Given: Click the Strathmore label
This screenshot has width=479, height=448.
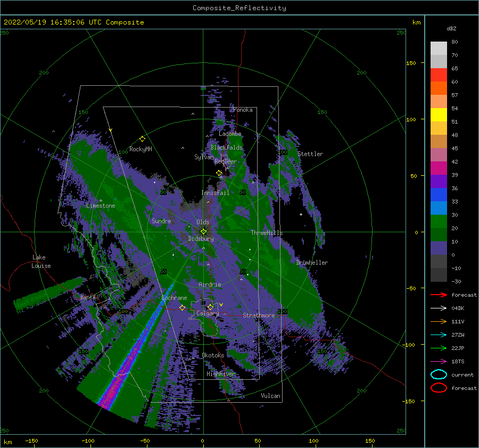Looking at the screenshot, I should tap(259, 315).
